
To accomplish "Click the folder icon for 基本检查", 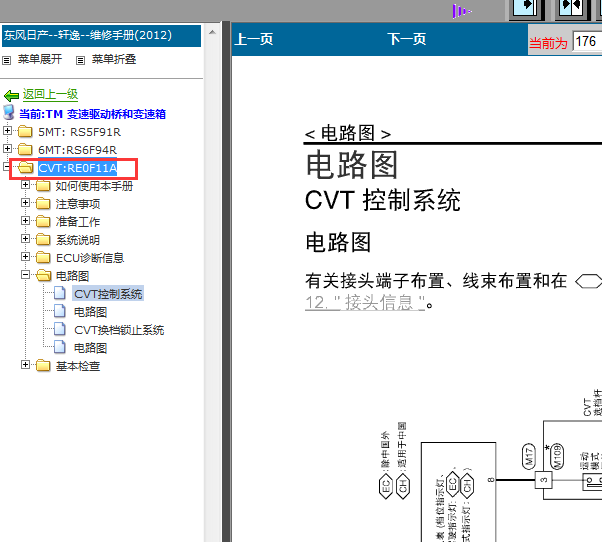I will pyautogui.click(x=43, y=365).
